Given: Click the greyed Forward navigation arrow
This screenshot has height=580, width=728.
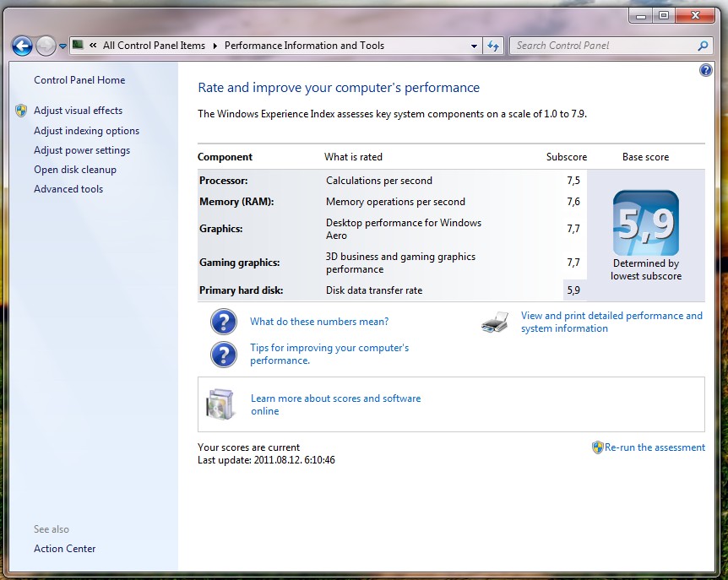Looking at the screenshot, I should [x=46, y=46].
